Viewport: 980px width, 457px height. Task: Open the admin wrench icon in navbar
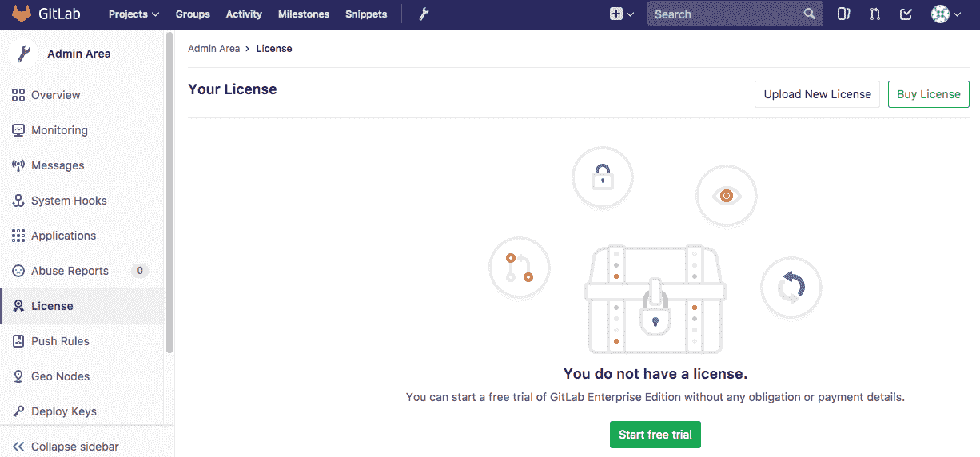tap(424, 14)
